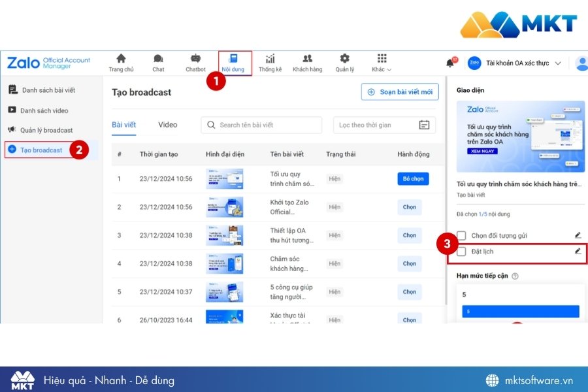
Task: Enable the Đặt lịch checkbox
Action: (462, 252)
